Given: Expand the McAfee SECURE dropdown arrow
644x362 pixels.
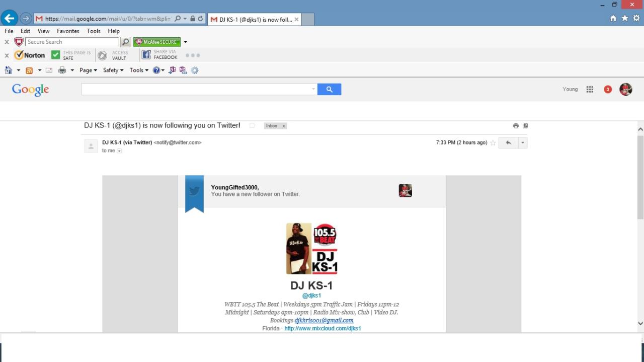Looking at the screenshot, I should [185, 42].
